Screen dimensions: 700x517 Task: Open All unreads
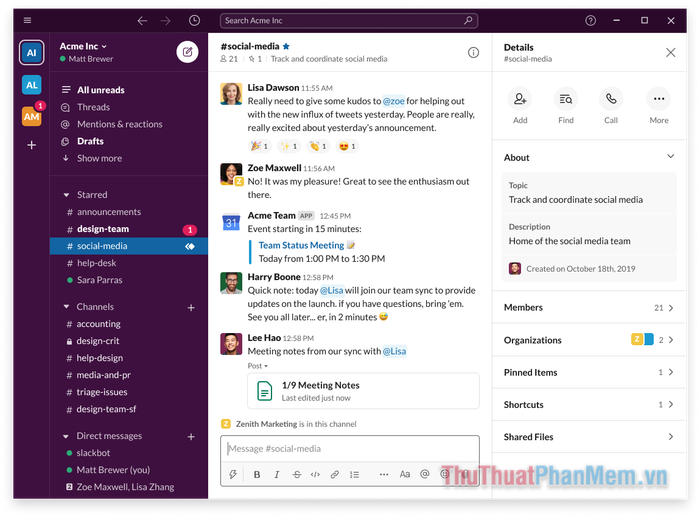pos(100,90)
